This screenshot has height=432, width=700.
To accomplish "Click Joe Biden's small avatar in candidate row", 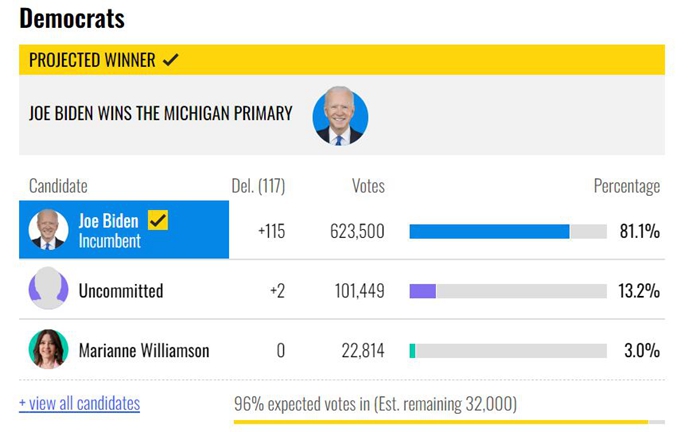I will tap(48, 230).
